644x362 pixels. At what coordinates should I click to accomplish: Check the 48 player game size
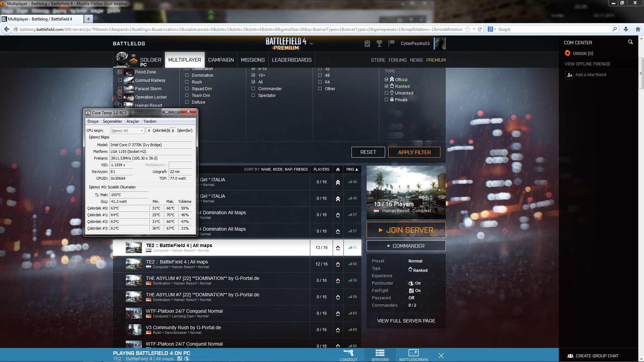[x=320, y=75]
